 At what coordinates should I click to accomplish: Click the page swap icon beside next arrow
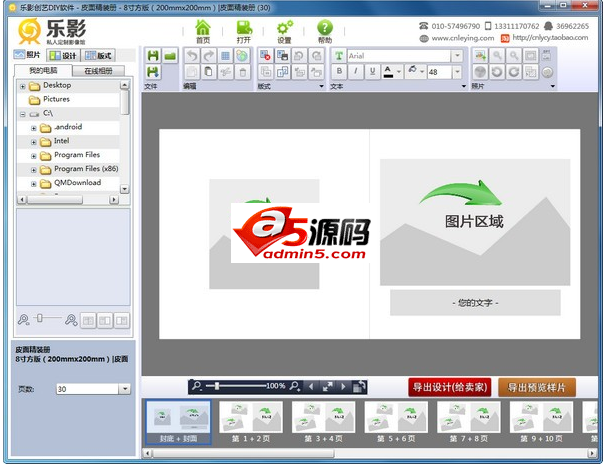point(359,386)
